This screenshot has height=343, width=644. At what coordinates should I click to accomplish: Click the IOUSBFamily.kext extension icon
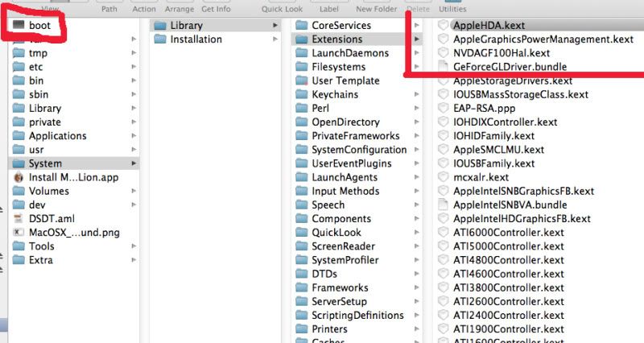[444, 163]
